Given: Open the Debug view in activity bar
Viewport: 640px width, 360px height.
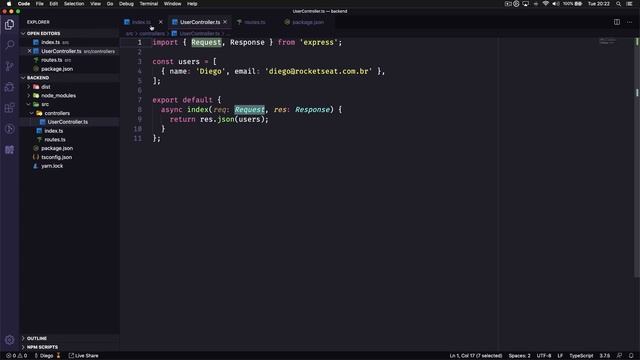Looking at the screenshot, I should [9, 87].
